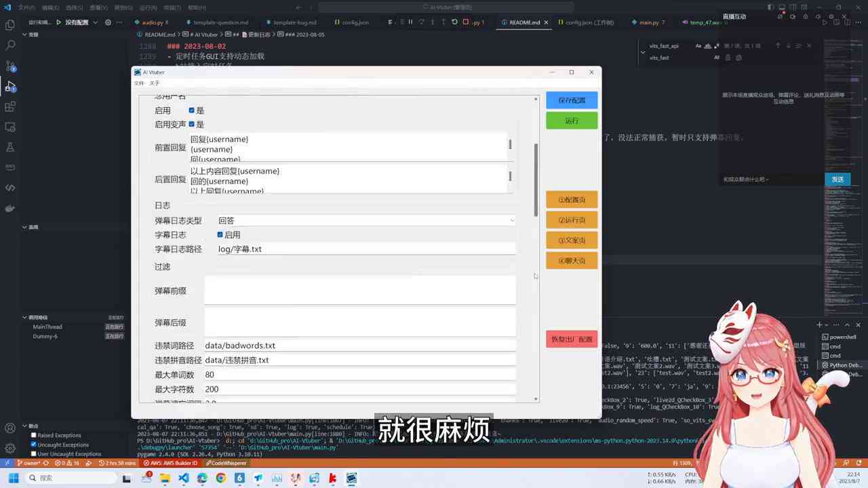
Task: Click the 字幕日志路径 input field
Action: [366, 249]
